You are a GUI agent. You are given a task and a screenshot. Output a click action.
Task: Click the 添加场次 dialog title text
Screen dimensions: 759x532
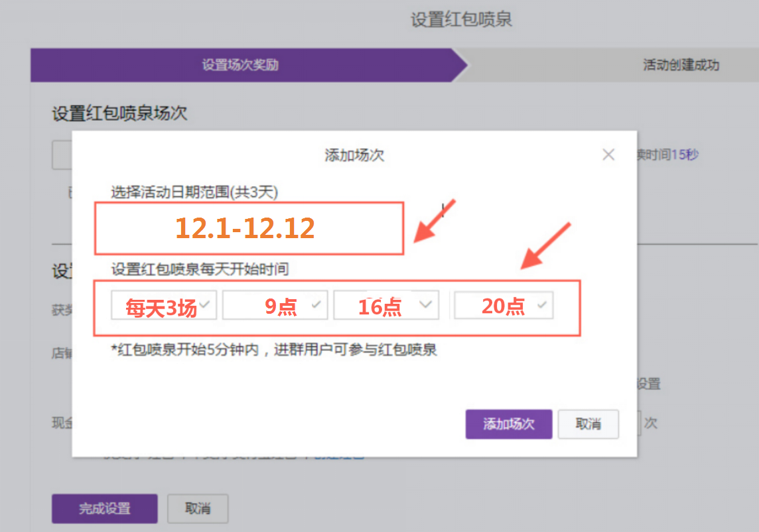(354, 155)
